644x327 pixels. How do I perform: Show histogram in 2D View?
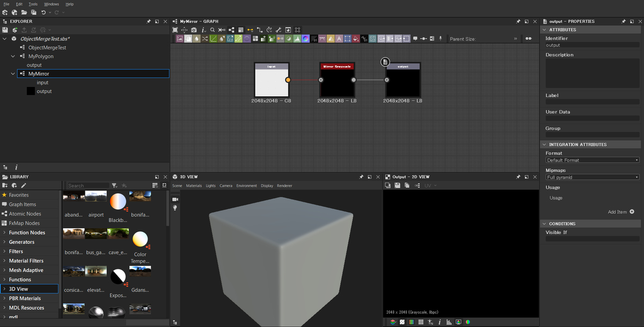click(449, 322)
